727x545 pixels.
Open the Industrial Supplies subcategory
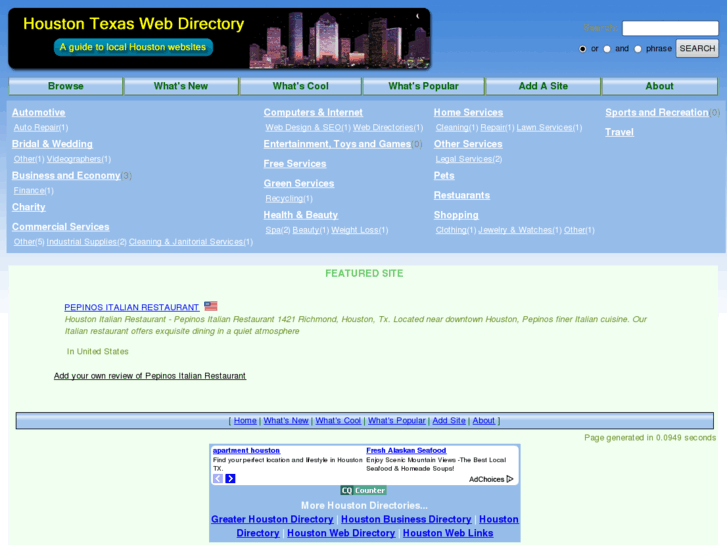pos(82,242)
